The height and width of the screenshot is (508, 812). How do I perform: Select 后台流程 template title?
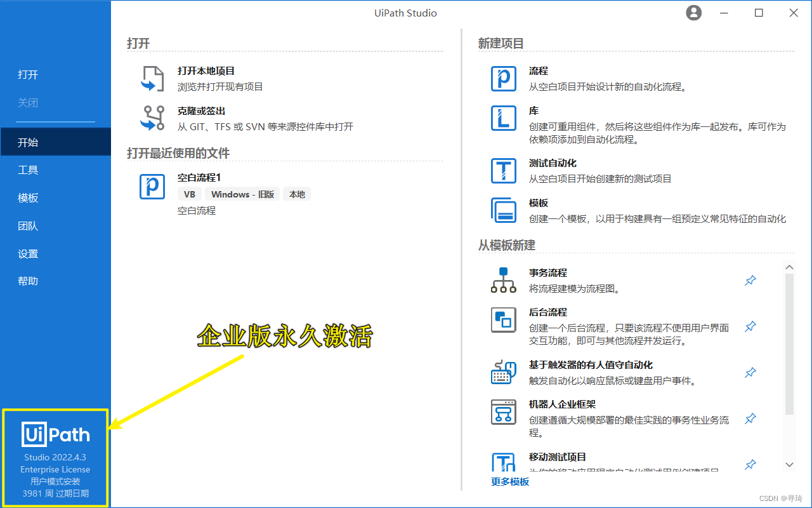(x=548, y=312)
